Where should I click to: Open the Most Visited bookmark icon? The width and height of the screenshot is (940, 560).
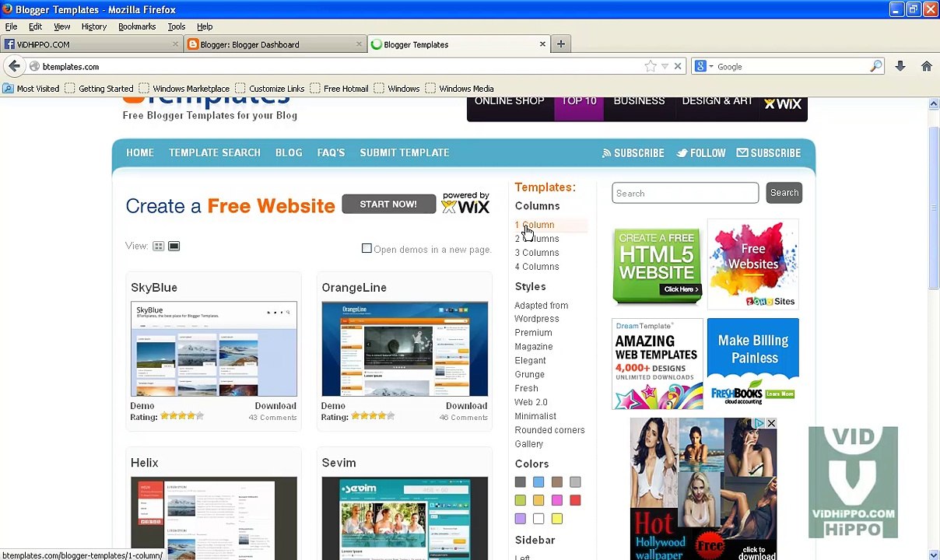pos(8,89)
